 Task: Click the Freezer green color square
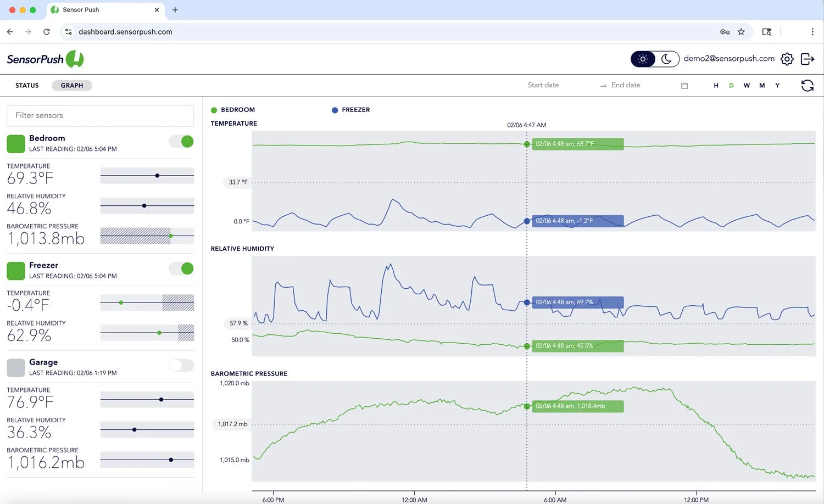(x=16, y=271)
